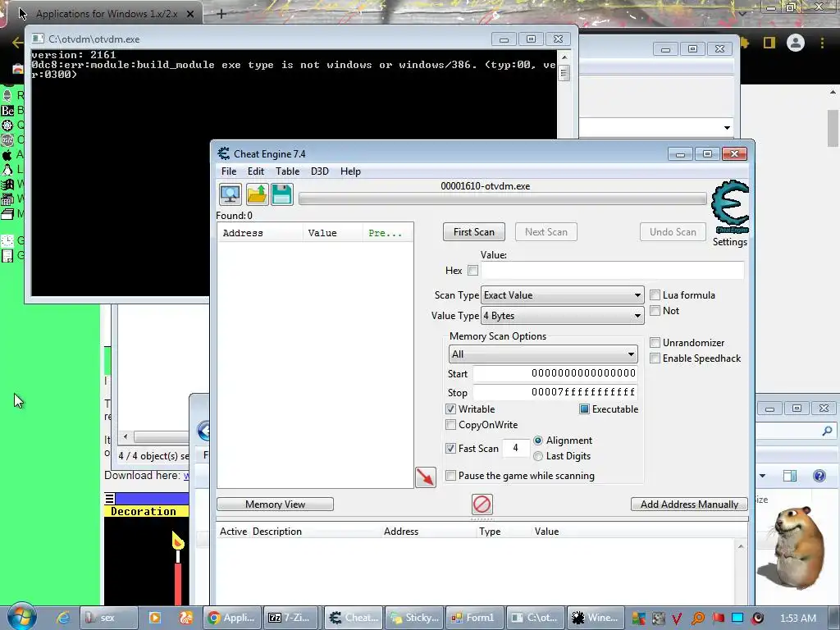840x630 pixels.
Task: Click the Fast Scan alignment value field
Action: point(515,448)
